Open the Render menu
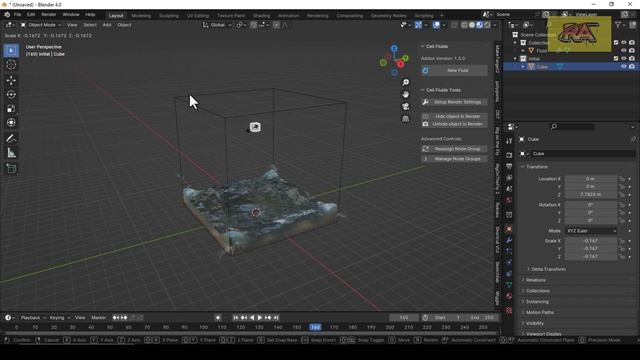Image resolution: width=640 pixels, height=360 pixels. 49,15
